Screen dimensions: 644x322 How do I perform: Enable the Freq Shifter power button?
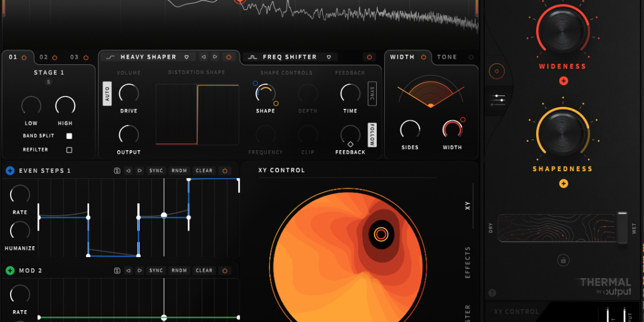pos(369,57)
